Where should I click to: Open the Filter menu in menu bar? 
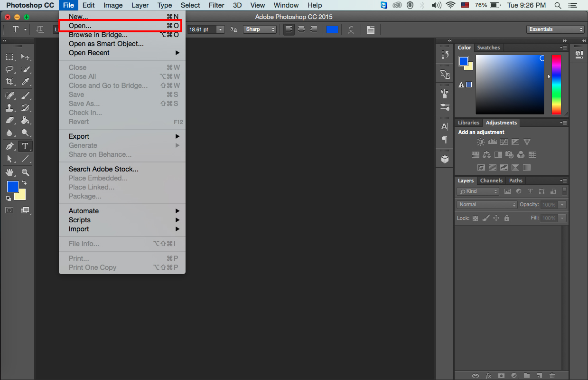[x=216, y=5]
